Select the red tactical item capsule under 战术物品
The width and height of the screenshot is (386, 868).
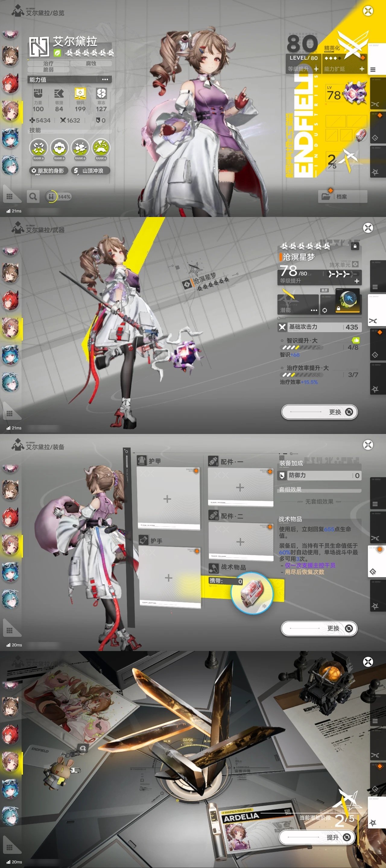tap(252, 593)
